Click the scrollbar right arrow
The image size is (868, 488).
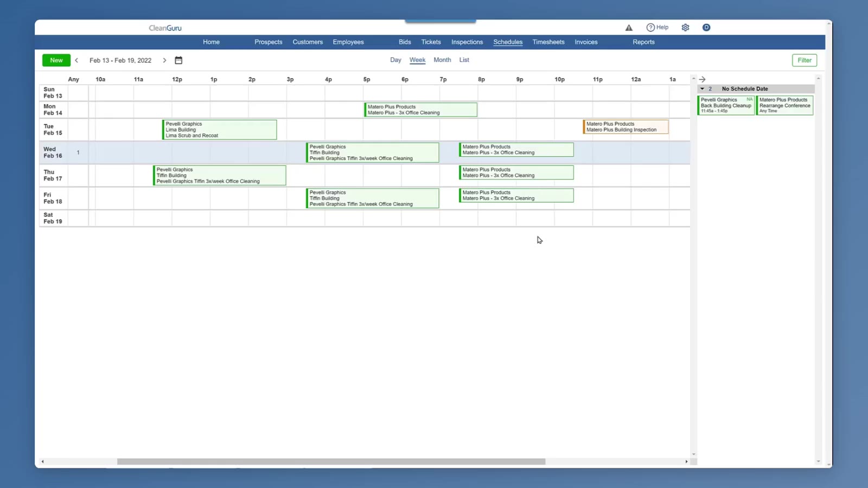(x=686, y=461)
